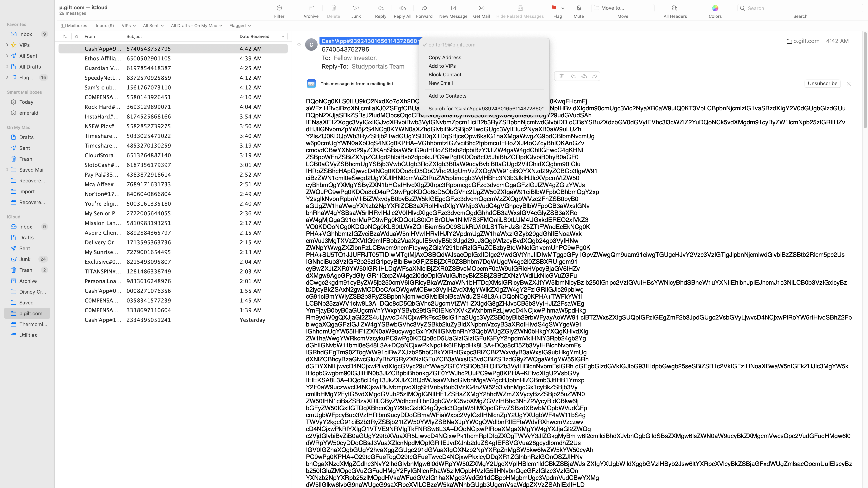Expand the Saved Mail folder
The image size is (868, 488).
[x=7, y=170]
